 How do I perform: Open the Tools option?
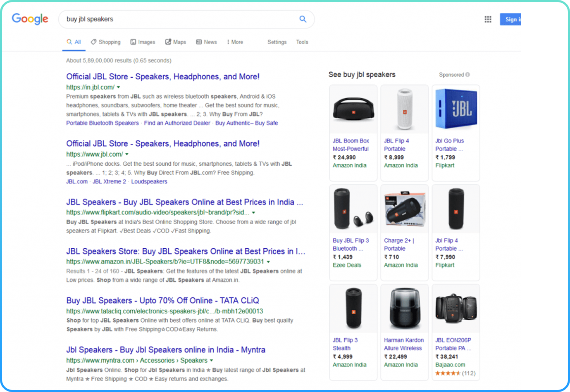coord(302,42)
